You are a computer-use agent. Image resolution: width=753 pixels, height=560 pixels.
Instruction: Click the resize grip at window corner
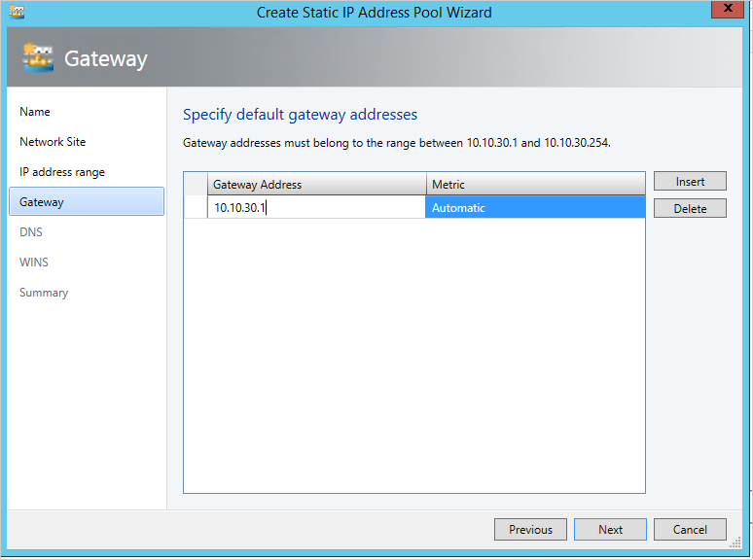pyautogui.click(x=735, y=542)
